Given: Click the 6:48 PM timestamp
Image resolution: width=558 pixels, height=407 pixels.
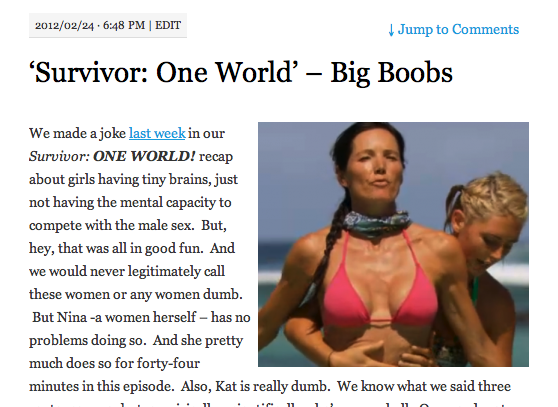Looking at the screenshot, I should 124,25.
